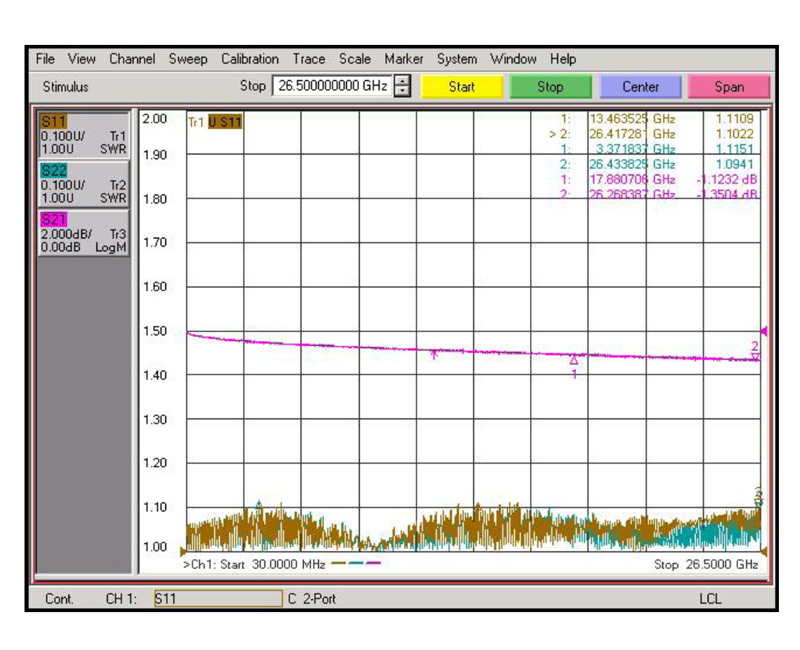Open the Trace menu
800x650 pixels.
(x=309, y=59)
